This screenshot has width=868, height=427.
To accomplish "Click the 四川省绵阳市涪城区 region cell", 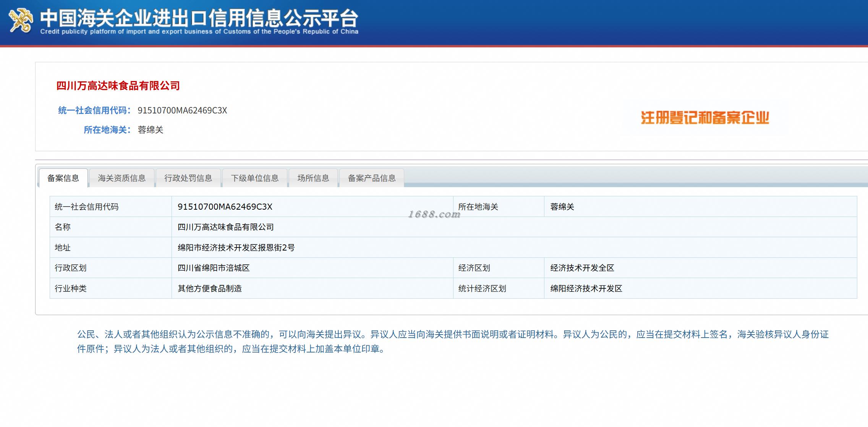I will (x=214, y=268).
